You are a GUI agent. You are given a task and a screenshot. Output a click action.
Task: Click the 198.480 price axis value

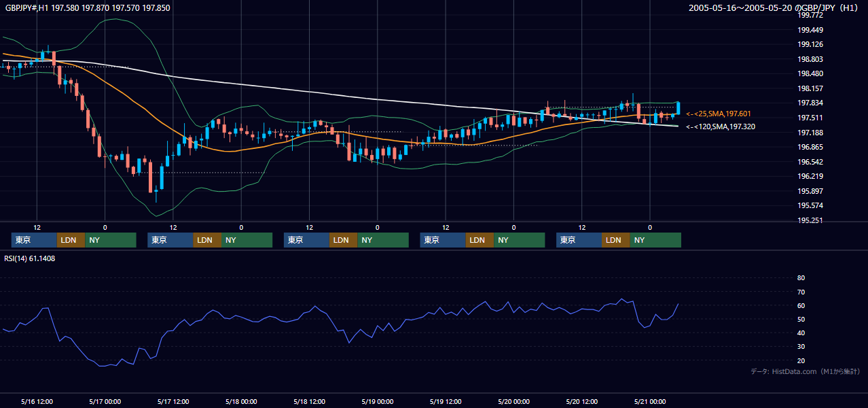click(x=810, y=74)
